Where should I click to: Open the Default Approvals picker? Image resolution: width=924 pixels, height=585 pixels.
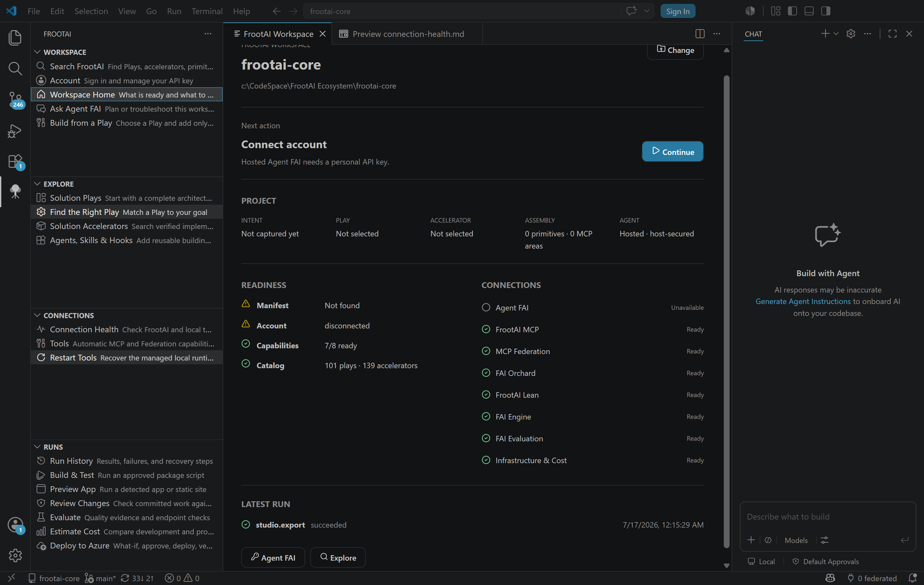(826, 562)
